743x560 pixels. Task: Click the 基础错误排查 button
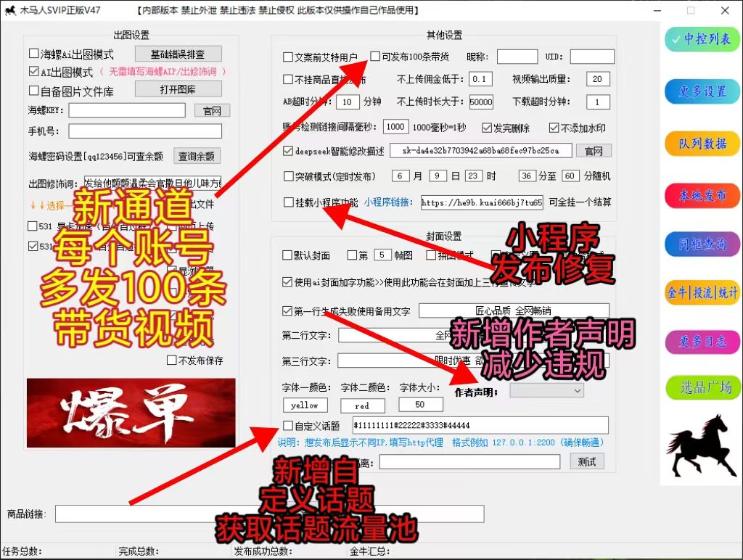(178, 54)
